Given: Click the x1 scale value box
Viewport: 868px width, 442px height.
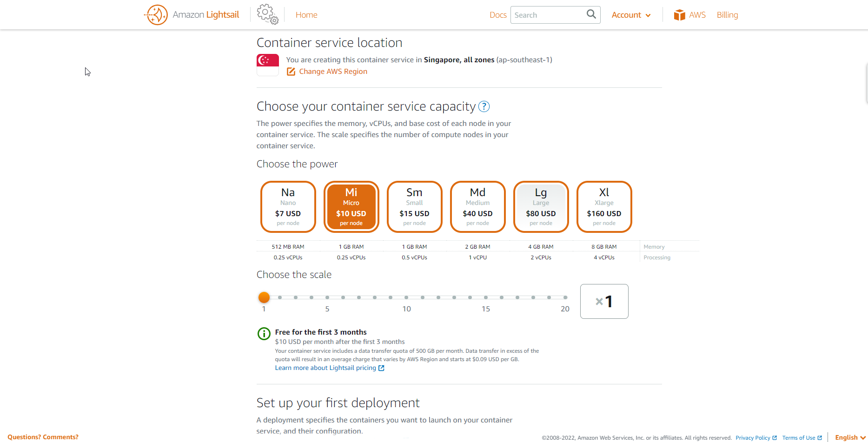Looking at the screenshot, I should pyautogui.click(x=604, y=302).
